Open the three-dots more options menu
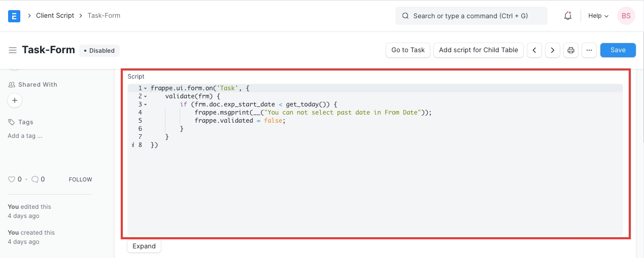 [589, 50]
